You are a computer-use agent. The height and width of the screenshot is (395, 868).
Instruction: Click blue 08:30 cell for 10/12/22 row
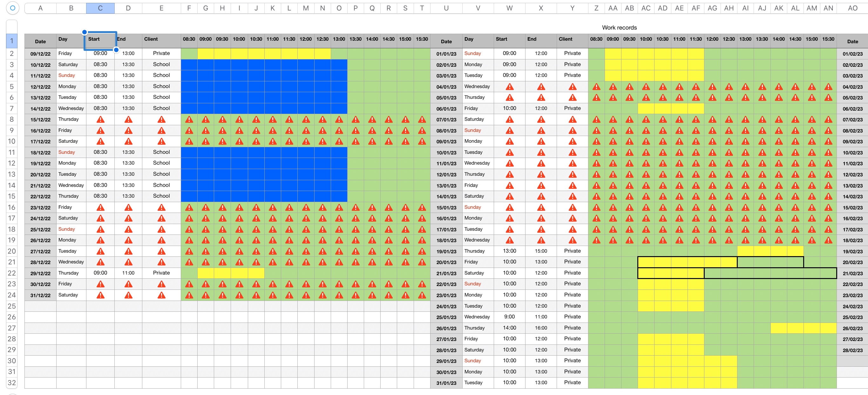pyautogui.click(x=189, y=65)
